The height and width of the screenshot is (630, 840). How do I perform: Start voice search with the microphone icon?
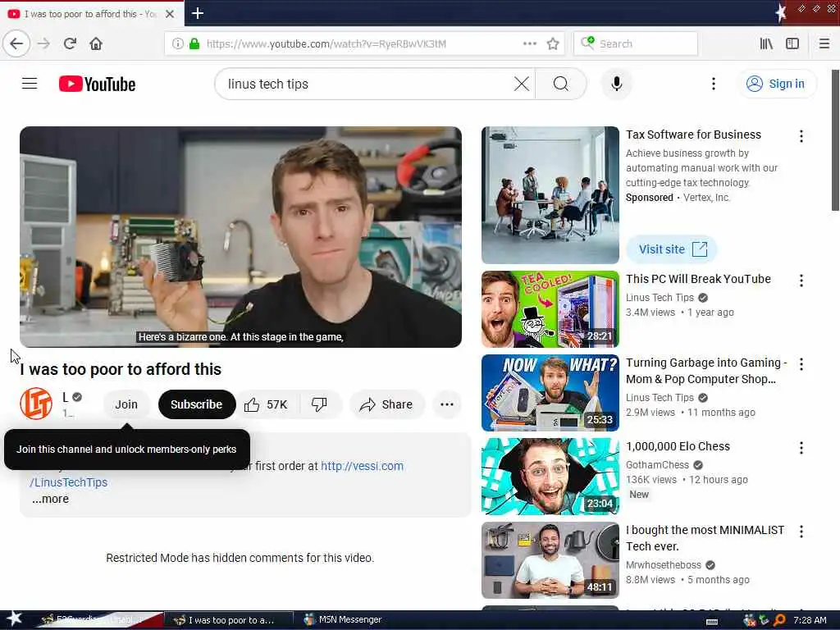point(617,84)
